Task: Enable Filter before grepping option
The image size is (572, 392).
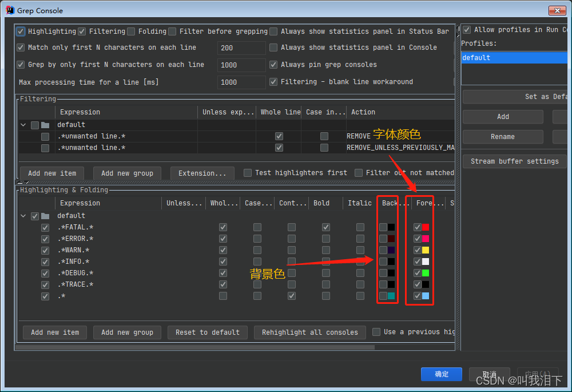Action: pos(172,31)
